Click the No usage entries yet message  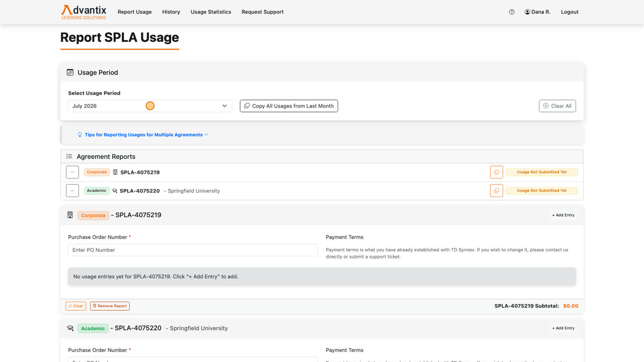pyautogui.click(x=322, y=277)
